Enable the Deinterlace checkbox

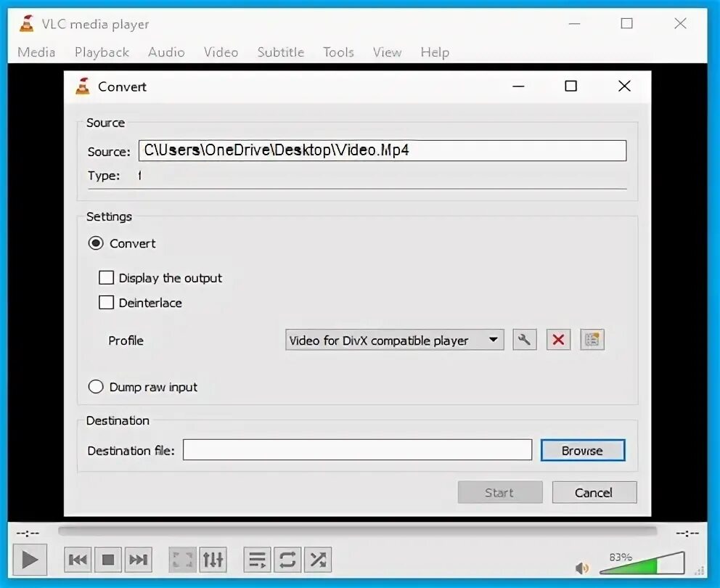click(x=107, y=302)
